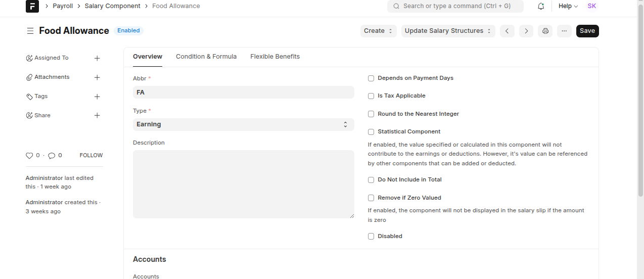Open the Type dropdown showing Earning

tap(243, 124)
